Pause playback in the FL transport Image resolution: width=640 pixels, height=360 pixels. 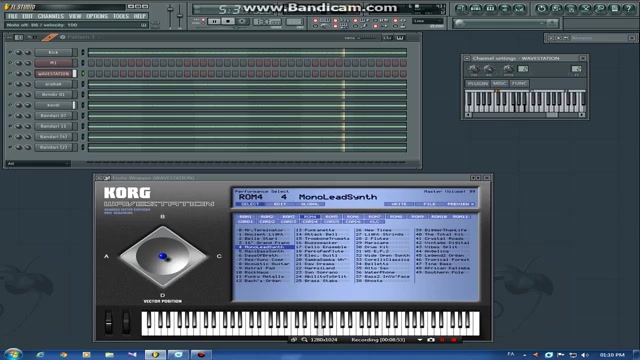tap(214, 21)
